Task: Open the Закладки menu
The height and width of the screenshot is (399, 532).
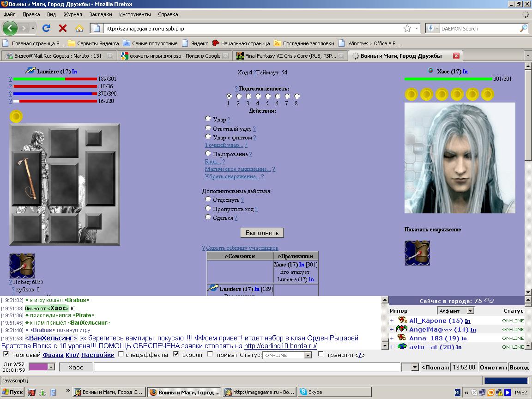Action: pos(100,14)
